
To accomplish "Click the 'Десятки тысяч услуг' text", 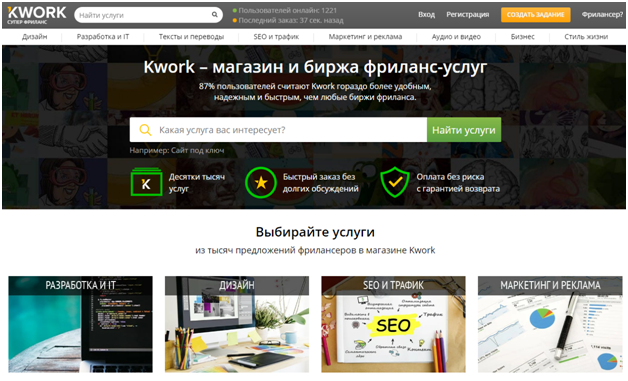I will tap(197, 183).
